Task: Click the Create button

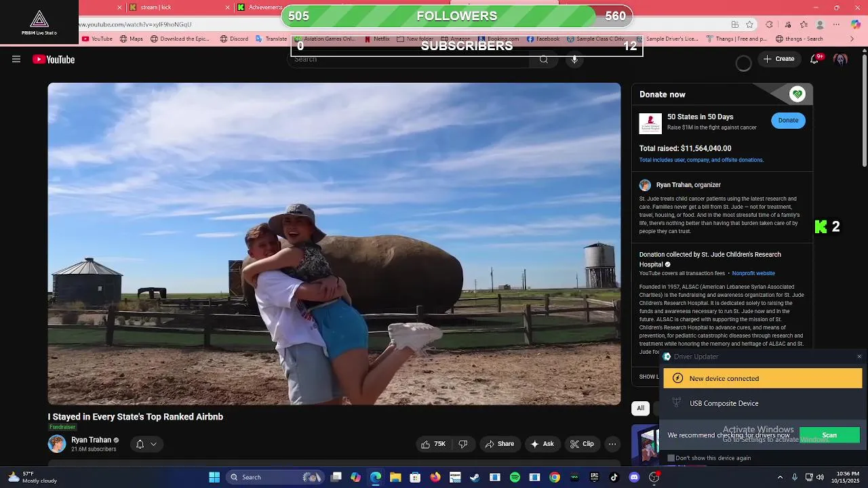Action: tap(778, 59)
